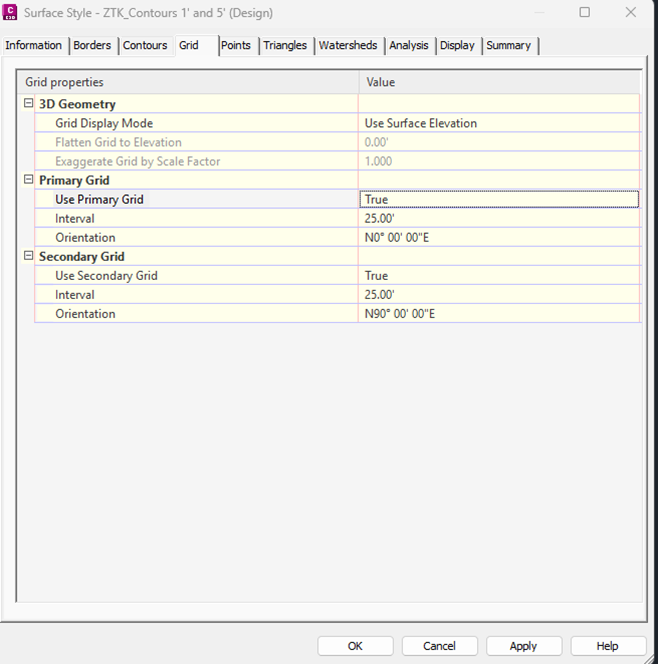This screenshot has height=664, width=658.
Task: Collapse the Secondary Grid group
Action: tap(28, 255)
